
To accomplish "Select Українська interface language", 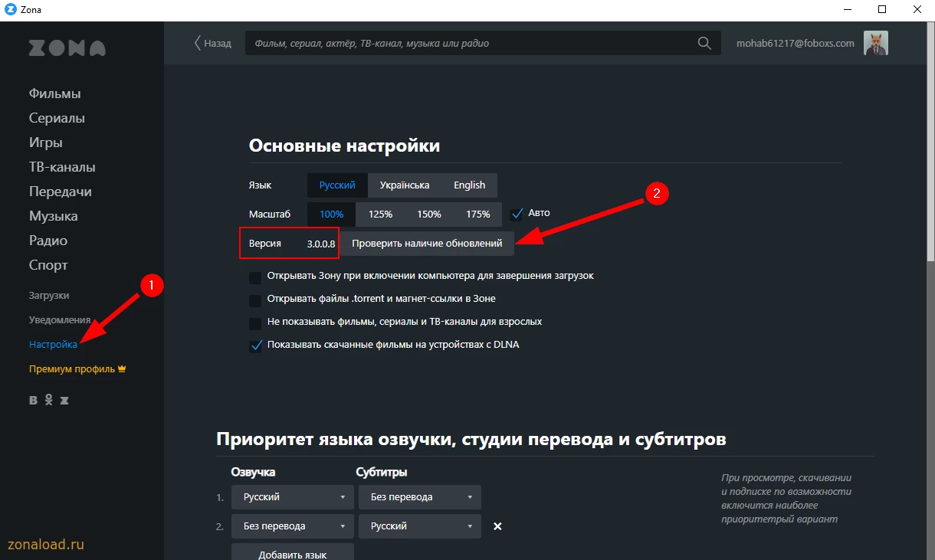I will pyautogui.click(x=405, y=185).
